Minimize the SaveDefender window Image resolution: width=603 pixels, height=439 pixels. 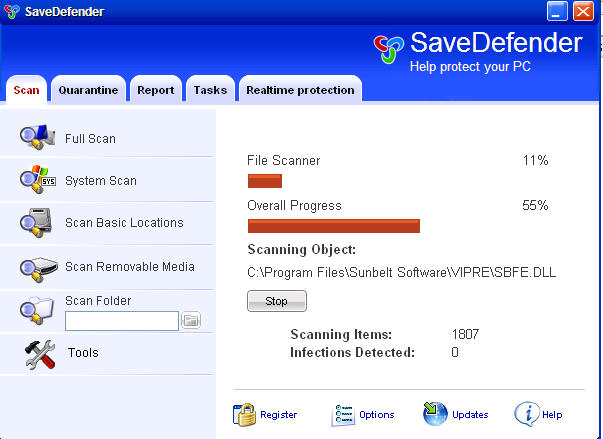pyautogui.click(x=557, y=11)
